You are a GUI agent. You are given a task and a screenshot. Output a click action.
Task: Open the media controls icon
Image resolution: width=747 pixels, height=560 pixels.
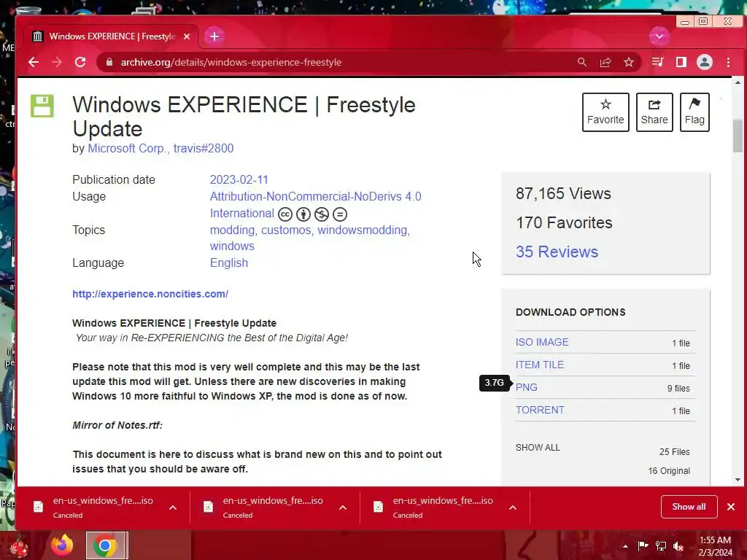click(658, 63)
